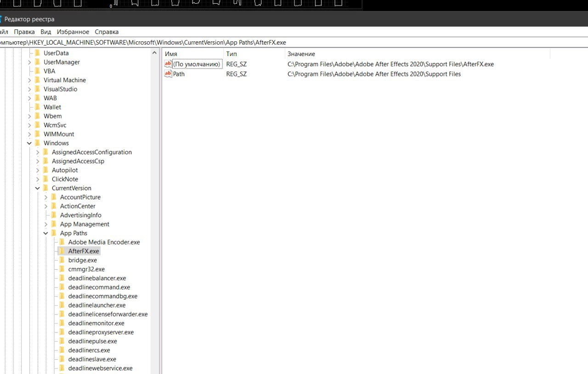The image size is (588, 374).
Task: Click the AdvertisingInfo folder icon
Action: [54, 215]
